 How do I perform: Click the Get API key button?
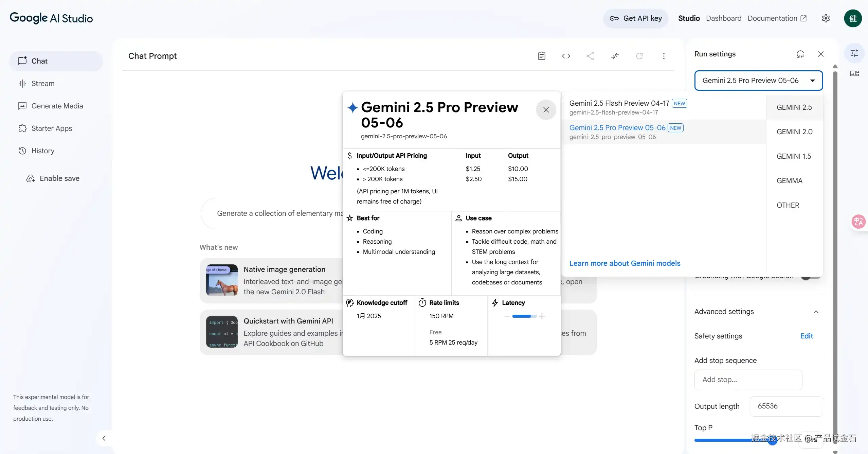pos(635,18)
